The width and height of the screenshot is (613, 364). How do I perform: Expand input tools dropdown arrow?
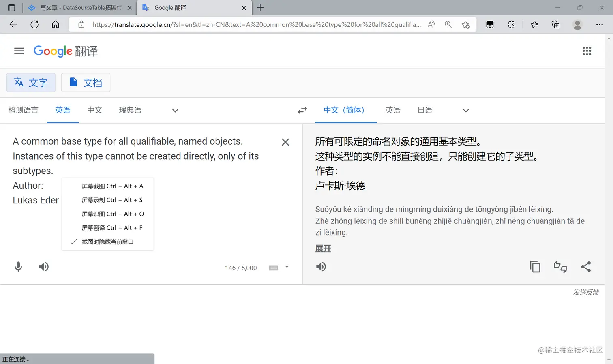point(287,267)
